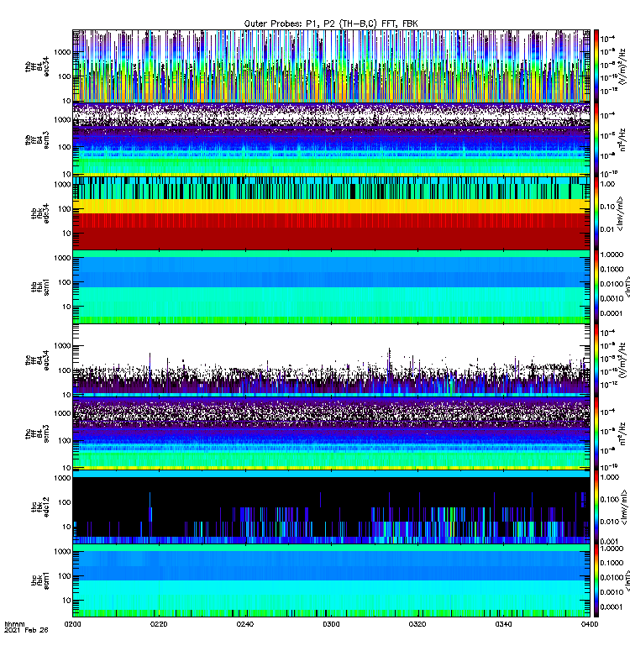This screenshot has width=630, height=672.
Task: Click the color bar beside thc eac34 panel
Action: coord(596,360)
